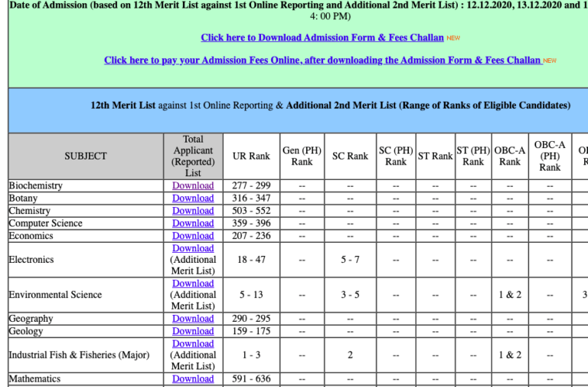
Task: Download the Geography applicant list
Action: pyautogui.click(x=193, y=318)
